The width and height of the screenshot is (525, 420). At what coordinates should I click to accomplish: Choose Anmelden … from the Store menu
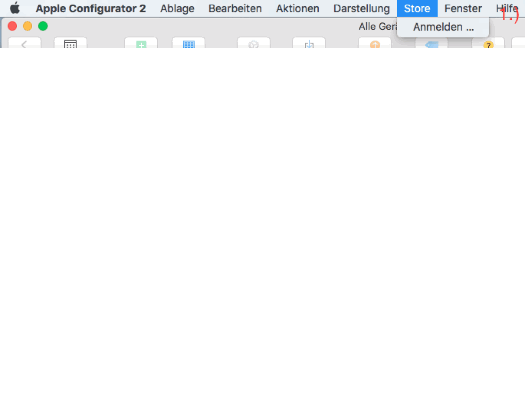[443, 27]
